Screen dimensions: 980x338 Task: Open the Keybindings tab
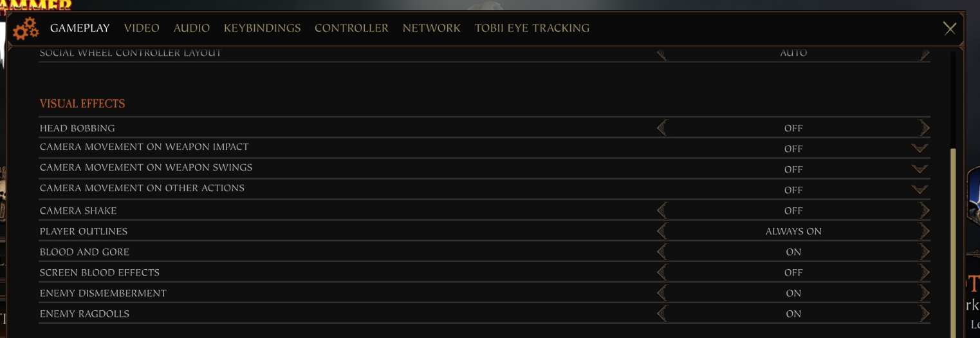pos(262,28)
